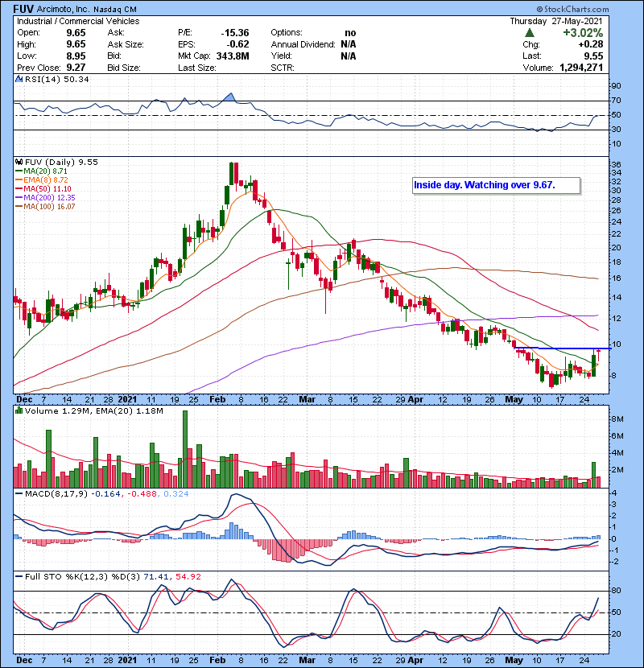Select the EMA(8) 8.72 legend entry

[x=42, y=180]
